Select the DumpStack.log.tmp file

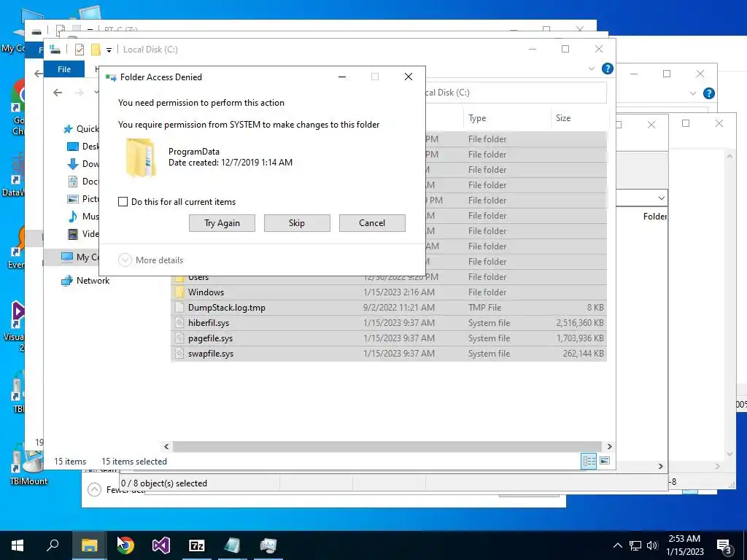[x=389, y=308]
